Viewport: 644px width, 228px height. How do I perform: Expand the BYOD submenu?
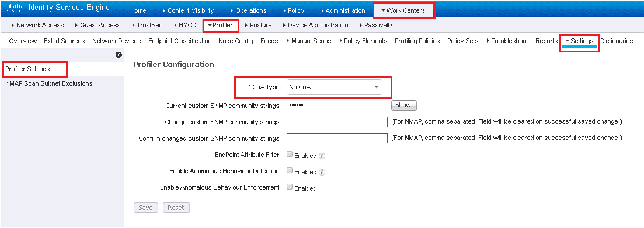coord(185,25)
